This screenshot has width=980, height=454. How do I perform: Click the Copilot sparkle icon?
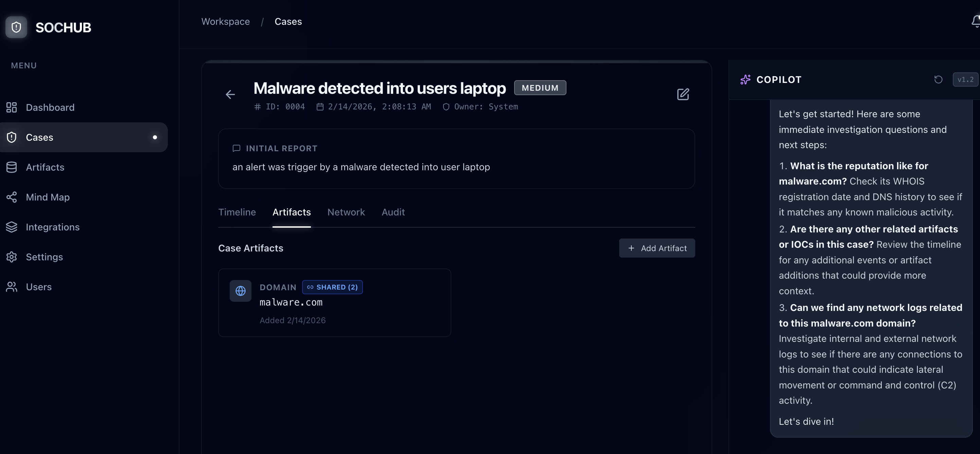pyautogui.click(x=745, y=80)
